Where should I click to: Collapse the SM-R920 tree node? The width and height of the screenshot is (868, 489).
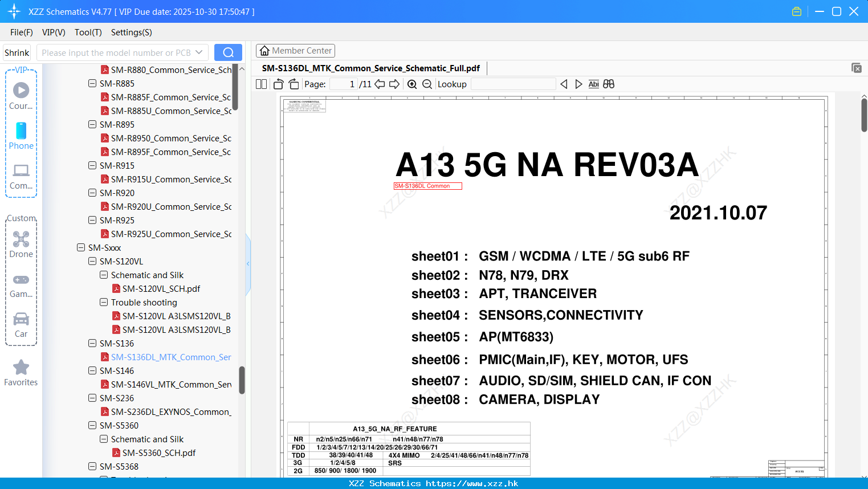coord(92,193)
